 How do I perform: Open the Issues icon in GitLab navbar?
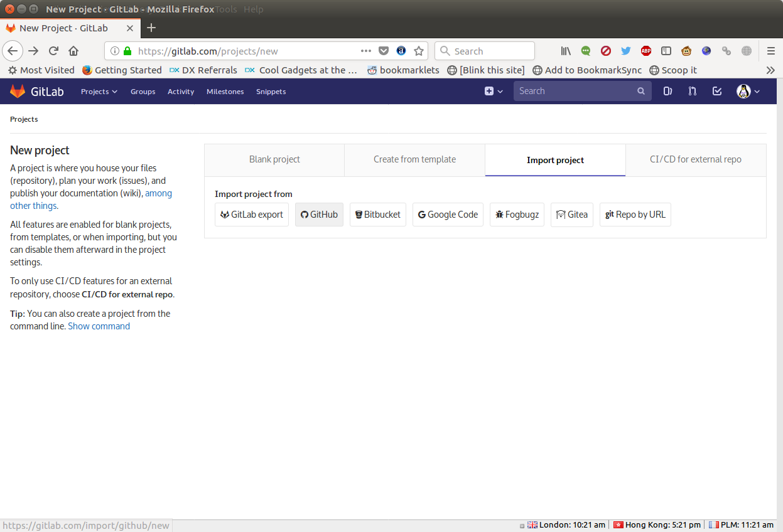pyautogui.click(x=667, y=91)
